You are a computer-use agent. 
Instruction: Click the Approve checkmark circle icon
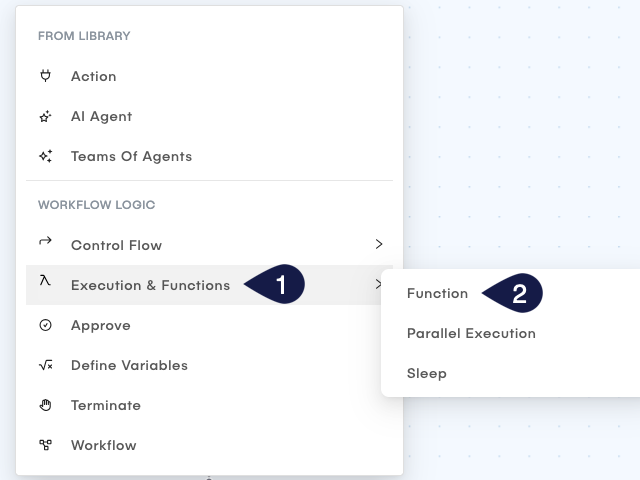45,325
